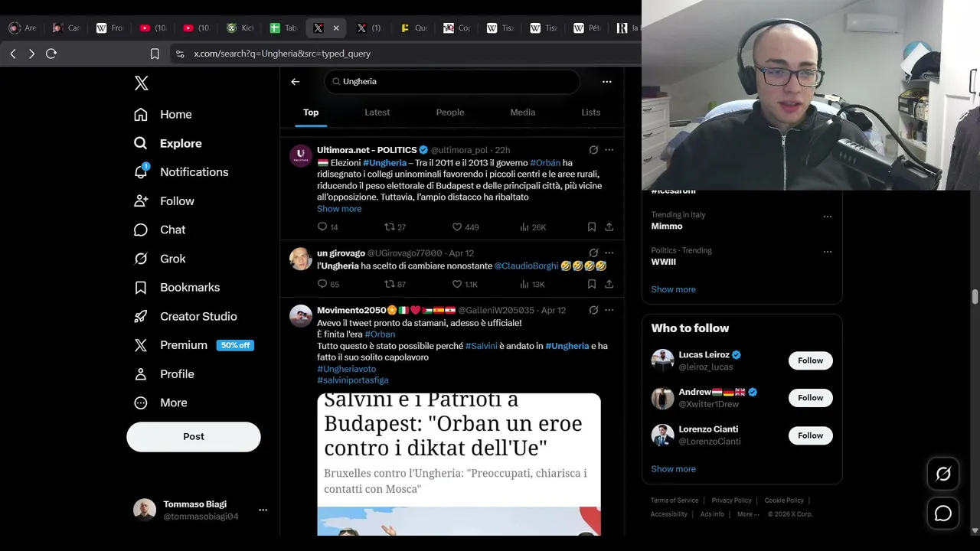The image size is (980, 551).
Task: Switch to Latest tab
Action: tap(377, 112)
